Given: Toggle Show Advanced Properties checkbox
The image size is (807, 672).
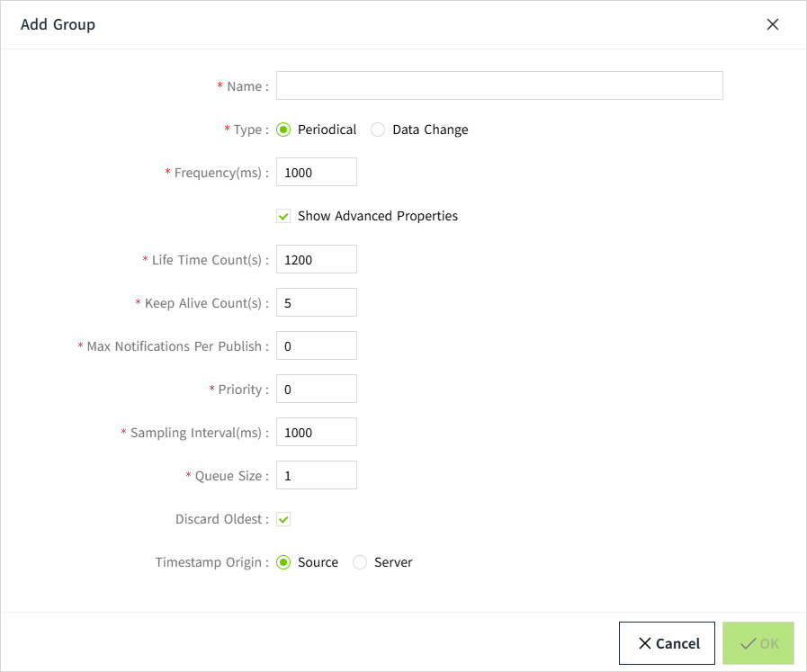Looking at the screenshot, I should [283, 216].
